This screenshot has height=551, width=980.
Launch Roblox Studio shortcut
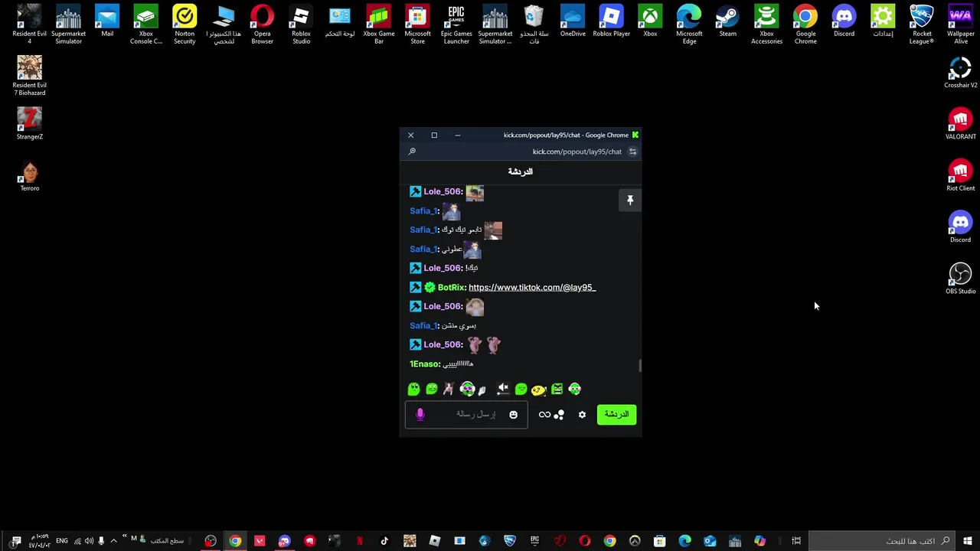[301, 24]
